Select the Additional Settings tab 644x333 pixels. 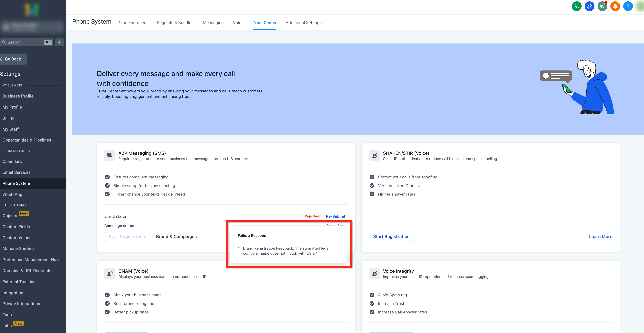(303, 23)
